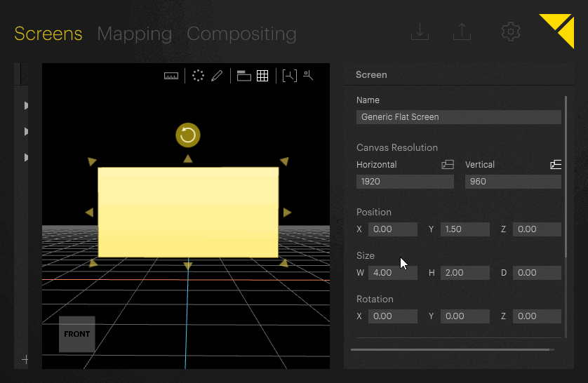Expand the first sidebar arrow
Image resolution: width=588 pixels, height=383 pixels.
26,106
